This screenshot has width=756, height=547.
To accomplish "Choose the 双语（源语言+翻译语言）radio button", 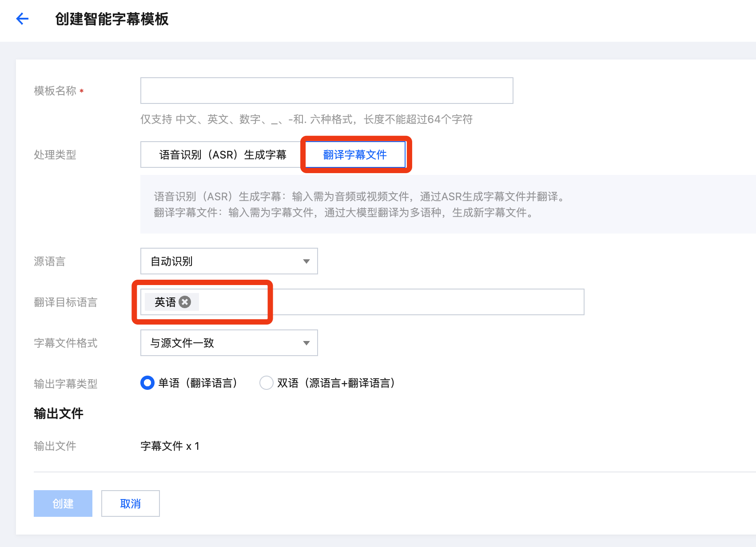I will [266, 383].
